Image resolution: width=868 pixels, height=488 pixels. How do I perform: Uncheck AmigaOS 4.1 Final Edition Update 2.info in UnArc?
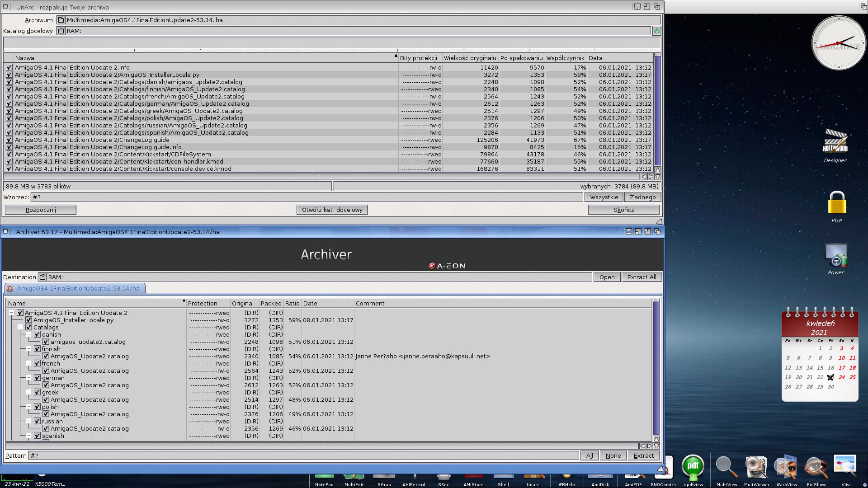9,67
